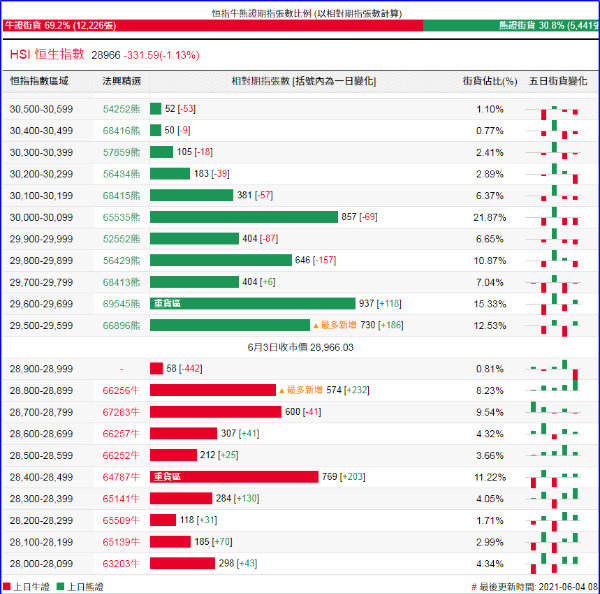Open warrant link 64787牛
The height and width of the screenshot is (594, 600).
pos(121,477)
